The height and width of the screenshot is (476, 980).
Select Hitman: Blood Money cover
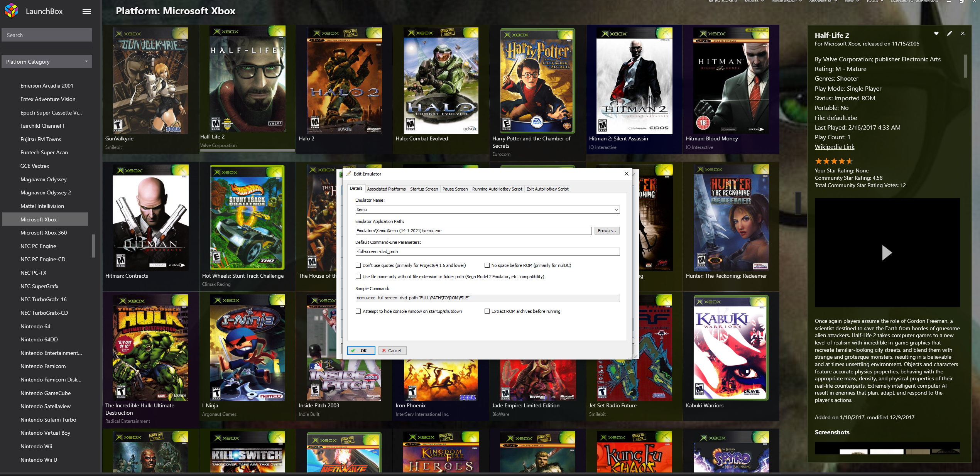731,80
